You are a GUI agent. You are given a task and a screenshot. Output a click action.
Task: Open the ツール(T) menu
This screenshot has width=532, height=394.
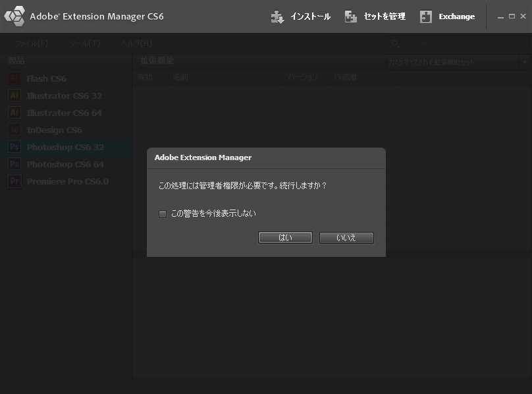pos(84,43)
